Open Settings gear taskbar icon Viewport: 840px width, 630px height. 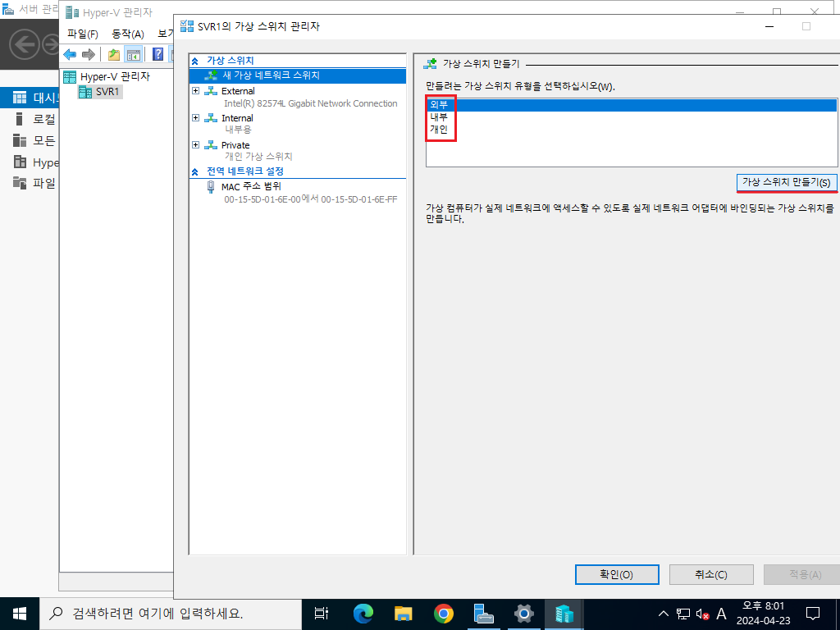tap(524, 614)
